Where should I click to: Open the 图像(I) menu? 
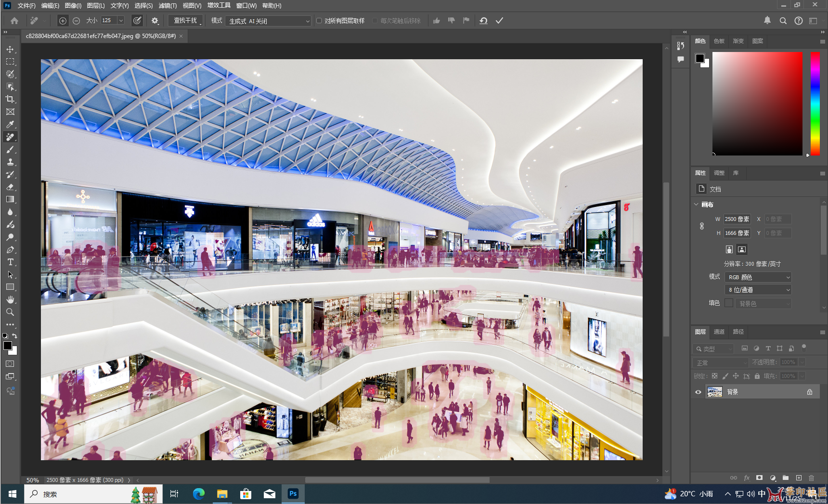[x=73, y=6]
